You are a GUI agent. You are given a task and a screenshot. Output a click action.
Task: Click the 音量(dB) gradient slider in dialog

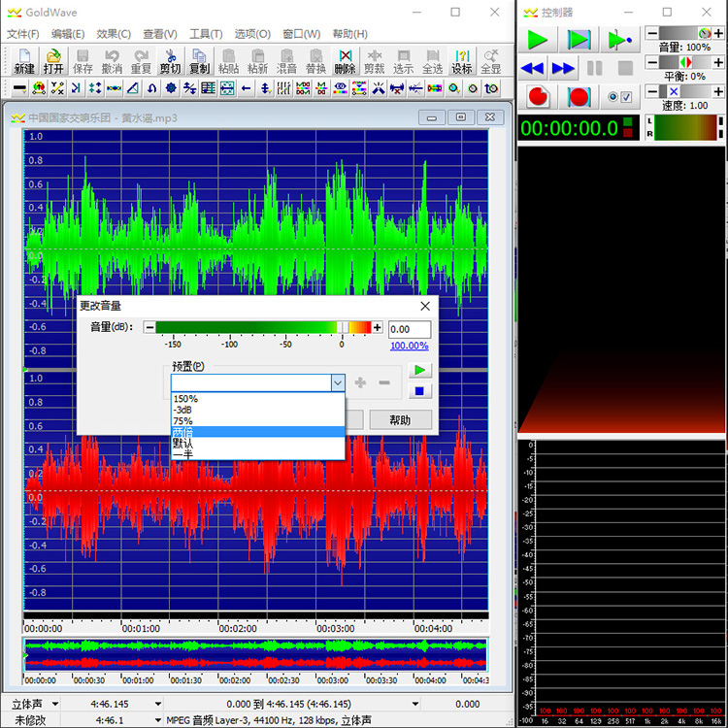pos(264,327)
